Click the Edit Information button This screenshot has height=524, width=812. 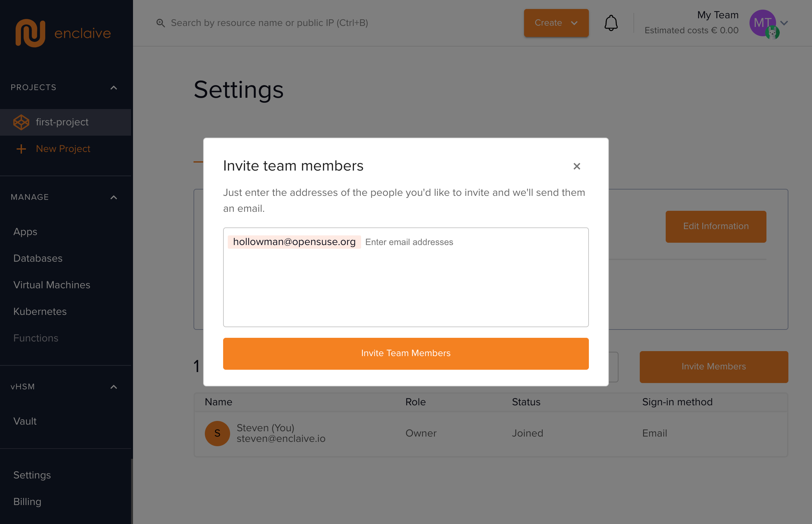tap(716, 226)
